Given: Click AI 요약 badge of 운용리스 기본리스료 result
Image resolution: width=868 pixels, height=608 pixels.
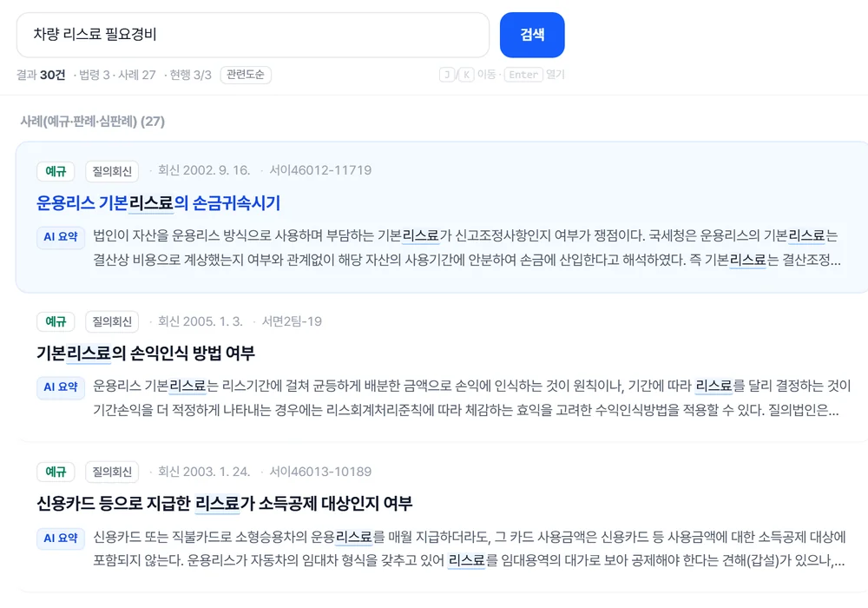Looking at the screenshot, I should pyautogui.click(x=61, y=237).
